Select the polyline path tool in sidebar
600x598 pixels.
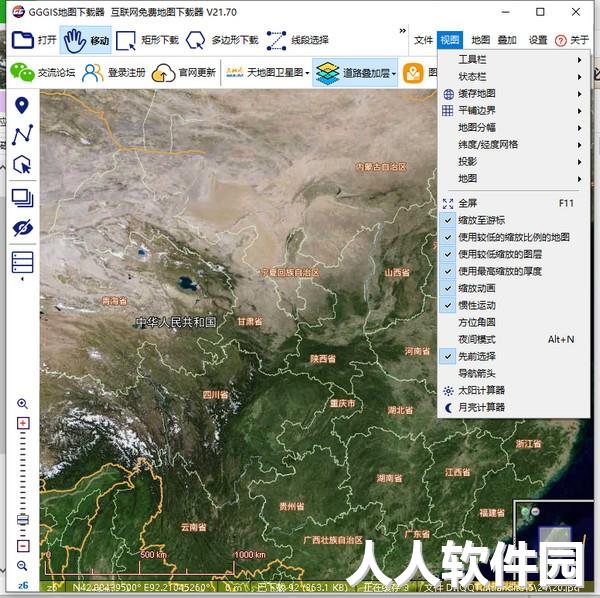click(x=22, y=135)
